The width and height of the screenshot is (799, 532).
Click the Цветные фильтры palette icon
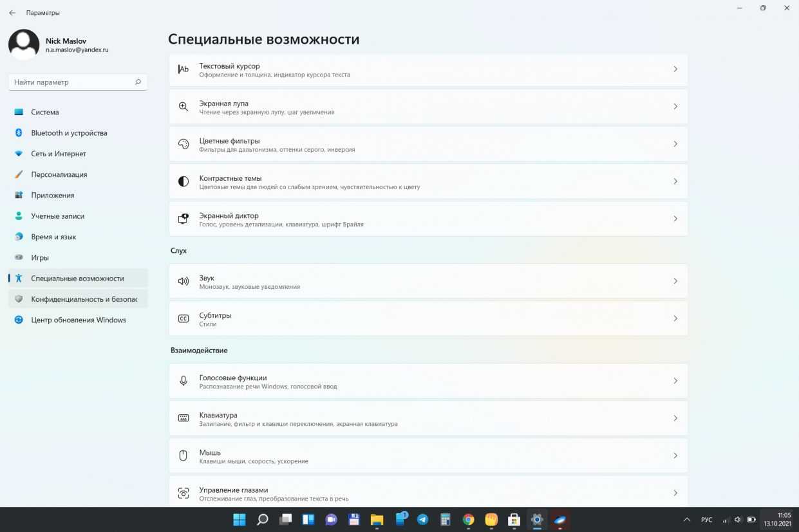(183, 144)
